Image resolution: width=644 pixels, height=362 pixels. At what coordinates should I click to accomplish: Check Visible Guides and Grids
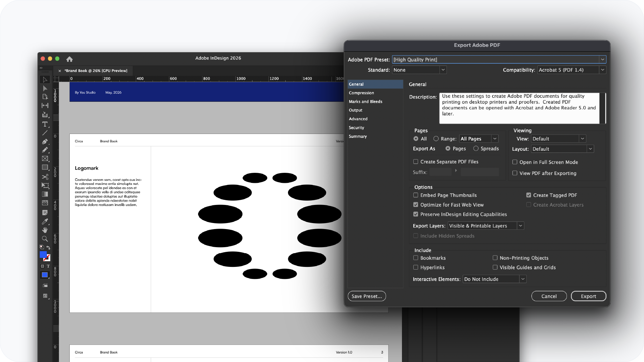pos(495,267)
